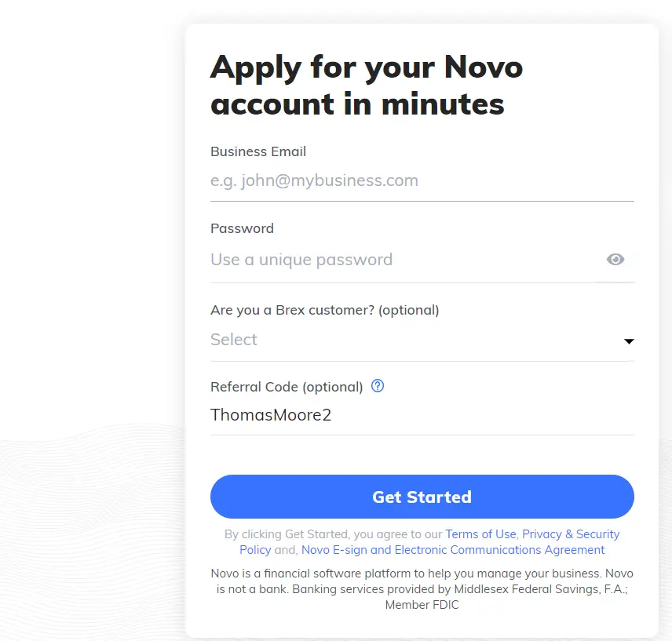Click the Brex customer dropdown arrow
672x641 pixels.
(x=629, y=341)
